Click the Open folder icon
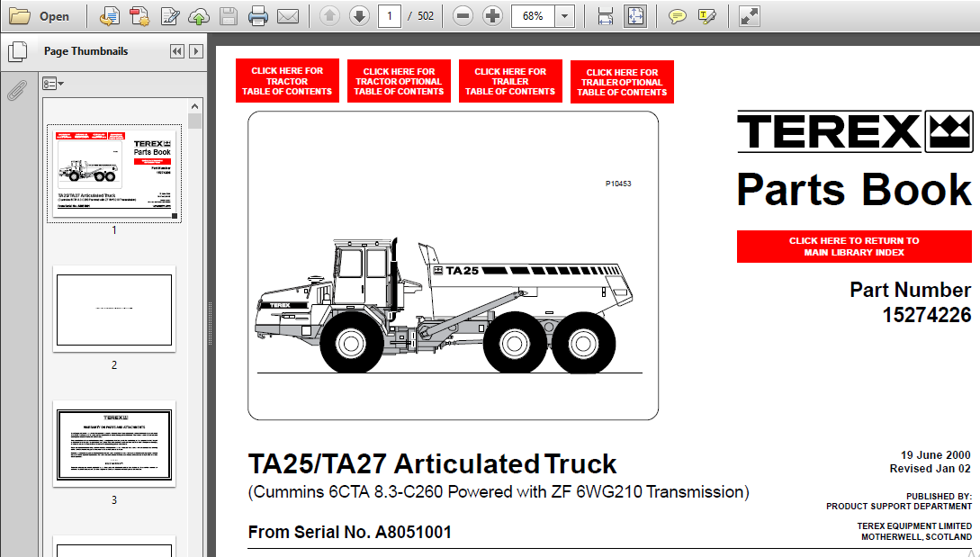Screen dimensions: 980x557 (x=20, y=15)
